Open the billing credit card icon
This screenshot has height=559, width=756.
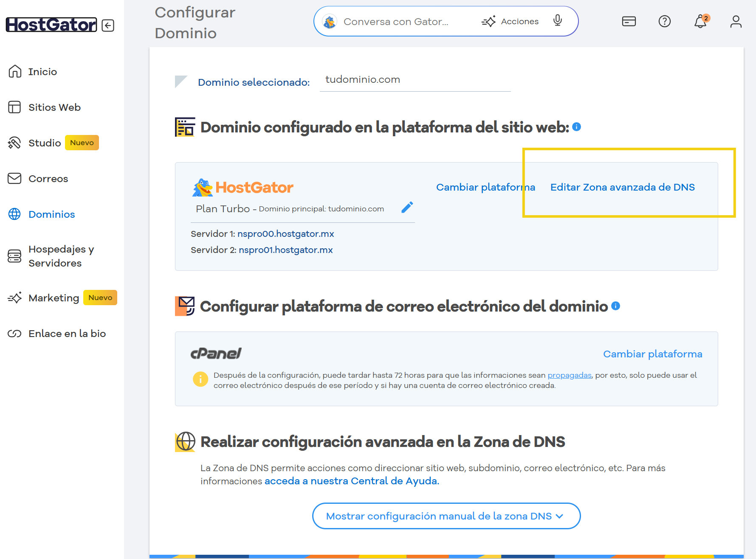pyautogui.click(x=629, y=21)
